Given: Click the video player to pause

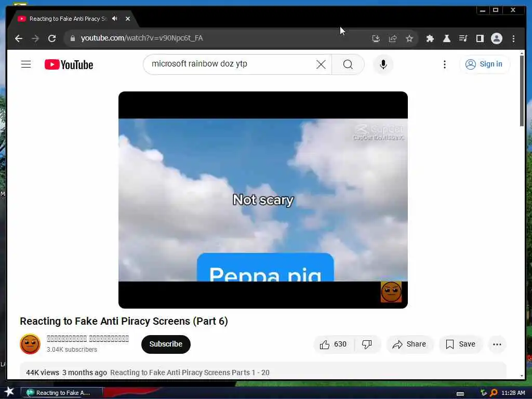Looking at the screenshot, I should tap(263, 200).
